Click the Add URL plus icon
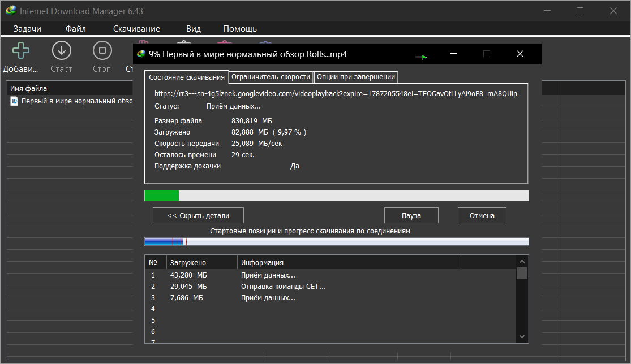Image resolution: width=631 pixels, height=364 pixels. pos(20,51)
